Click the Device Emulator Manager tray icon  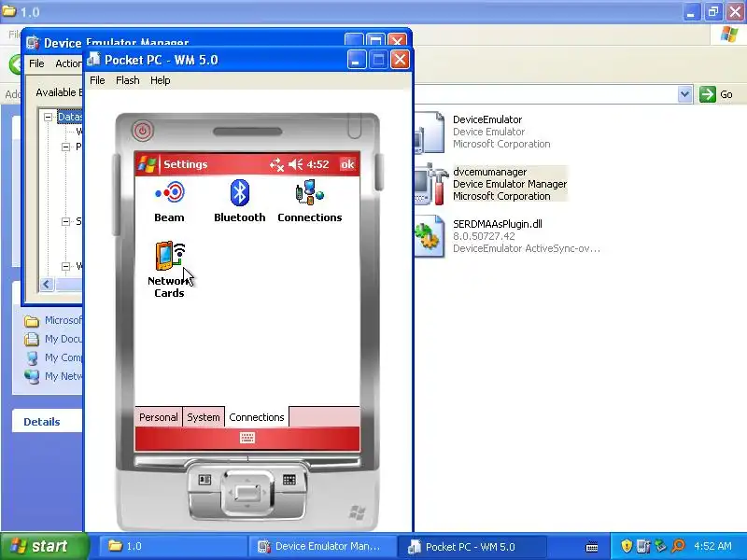pyautogui.click(x=643, y=546)
